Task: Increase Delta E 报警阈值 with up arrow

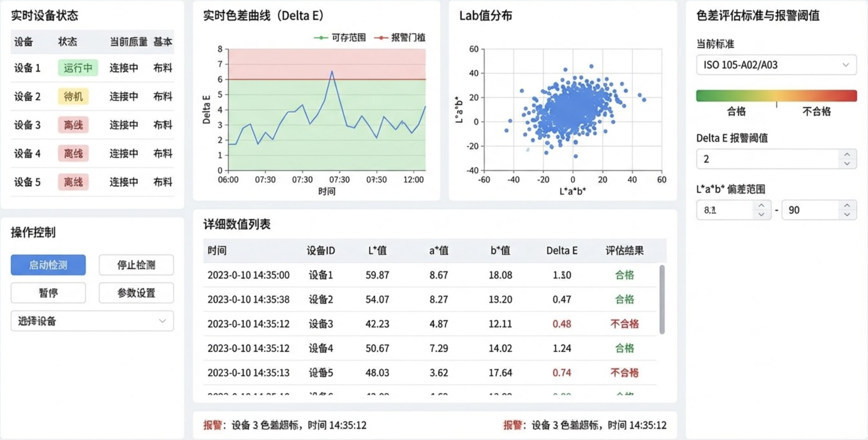Action: (847, 154)
